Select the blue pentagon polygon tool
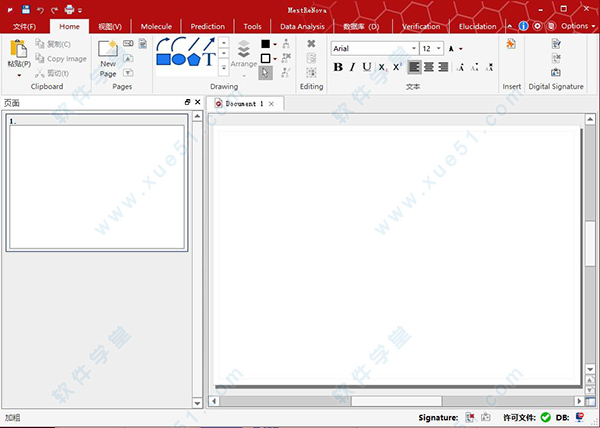This screenshot has width=600, height=428. coord(194,59)
